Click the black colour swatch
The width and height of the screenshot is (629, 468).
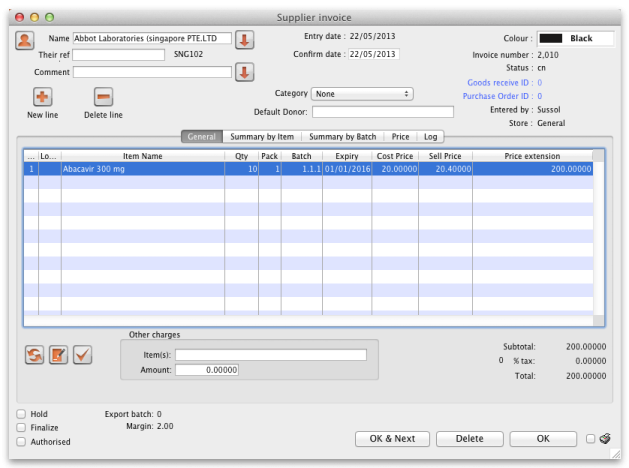[551, 39]
